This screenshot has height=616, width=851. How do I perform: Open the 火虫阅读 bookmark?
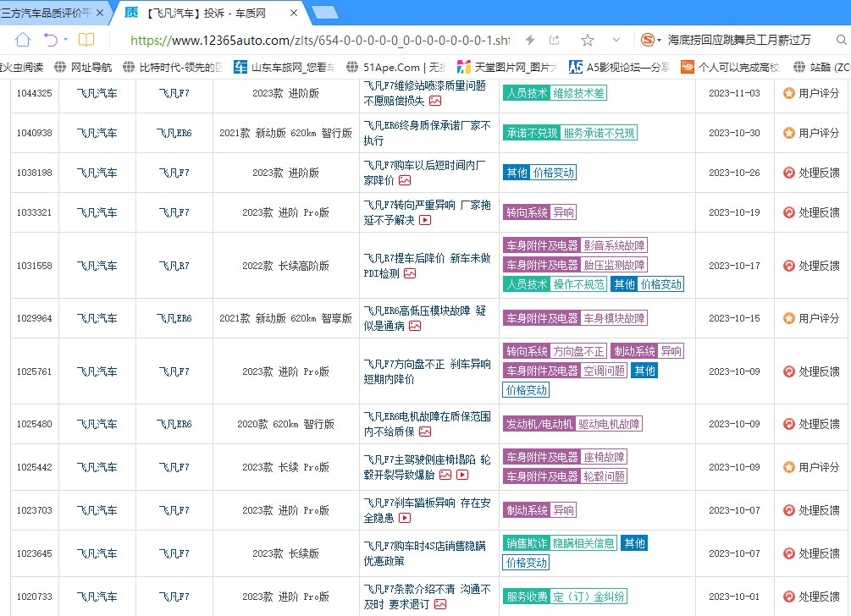coord(22,67)
